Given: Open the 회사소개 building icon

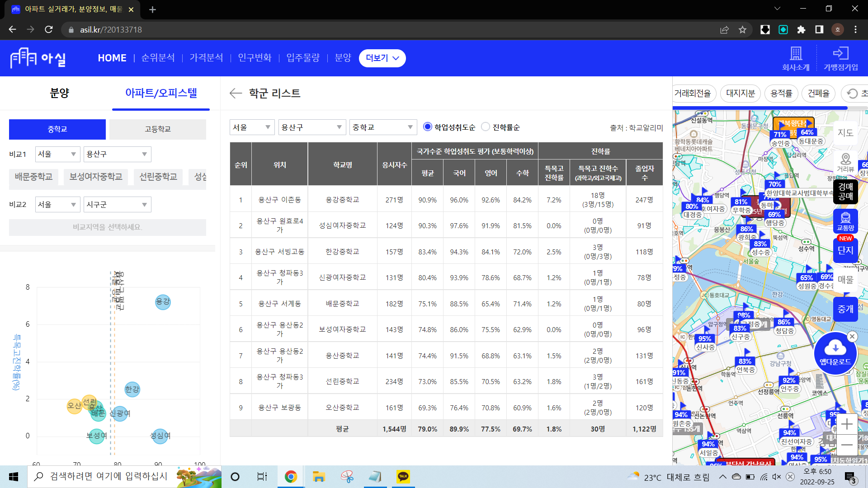Looking at the screenshot, I should 796,54.
